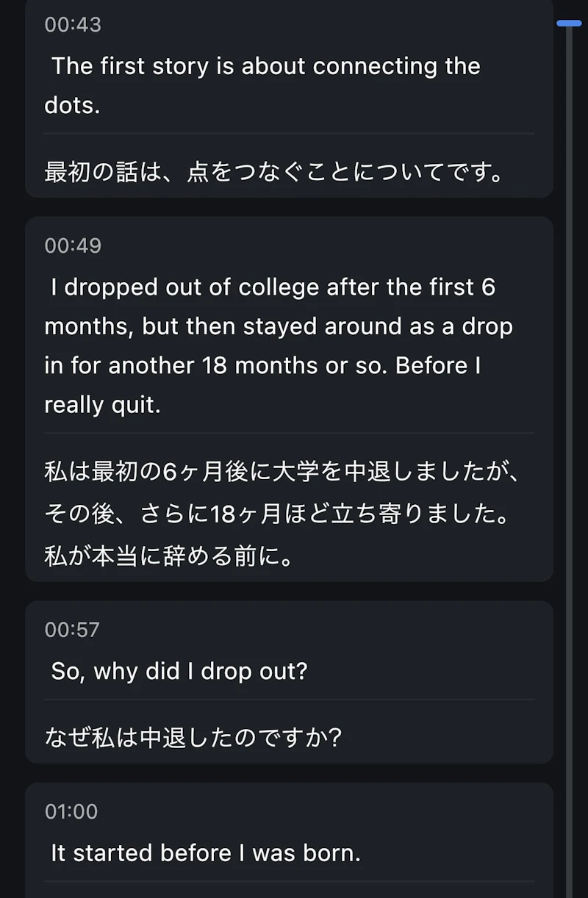This screenshot has width=588, height=898.
Task: Click the word "dots." in the first segment
Action: [x=72, y=105]
